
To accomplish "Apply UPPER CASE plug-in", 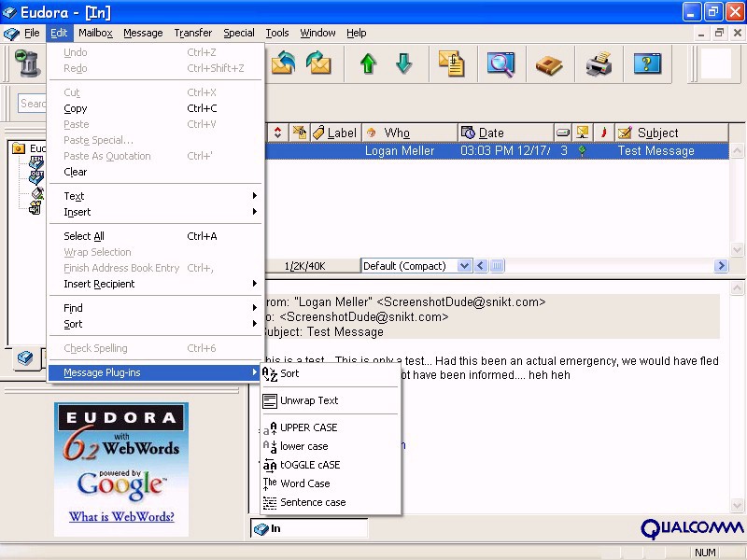I will 331,427.
